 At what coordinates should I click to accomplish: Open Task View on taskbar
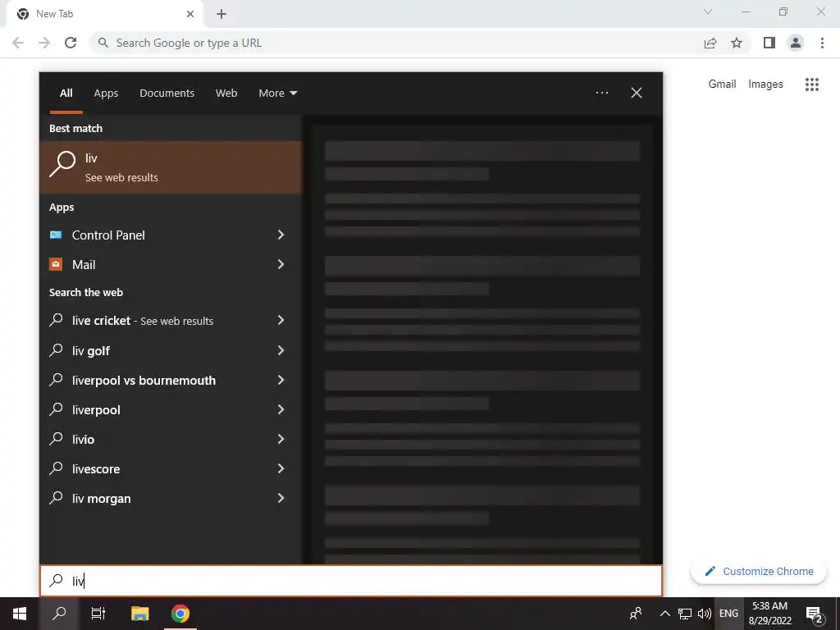pos(98,614)
